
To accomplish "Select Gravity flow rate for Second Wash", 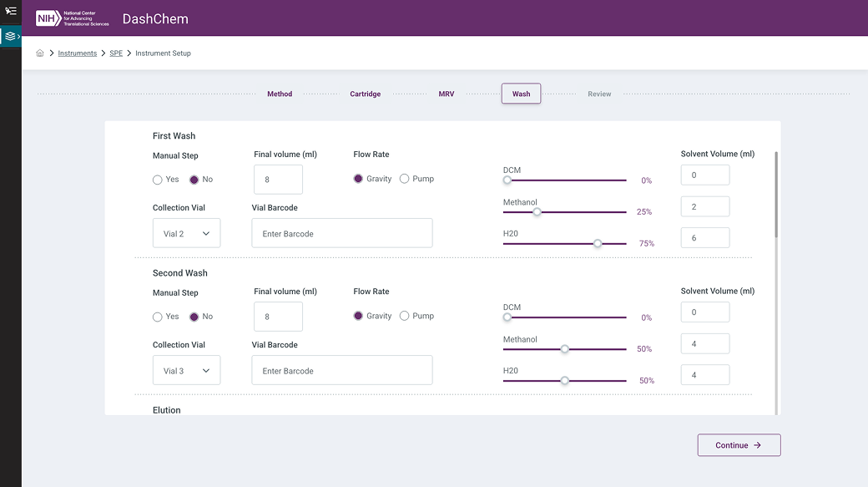I will (x=359, y=316).
